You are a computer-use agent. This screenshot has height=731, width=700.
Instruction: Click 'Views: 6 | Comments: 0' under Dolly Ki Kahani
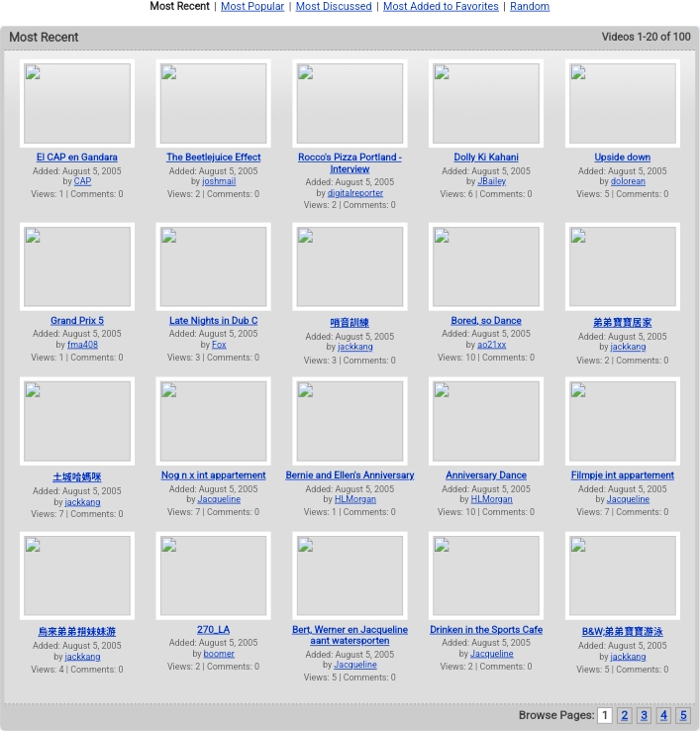pyautogui.click(x=486, y=194)
